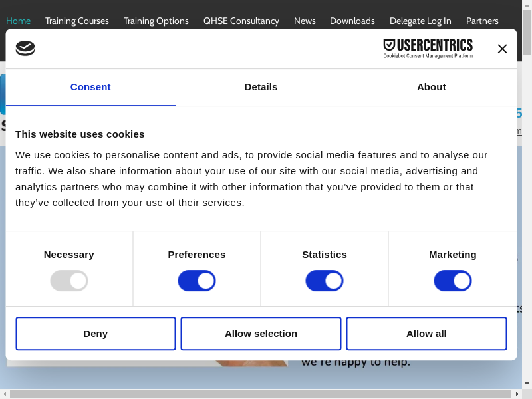Open the Training Options menu

point(156,21)
